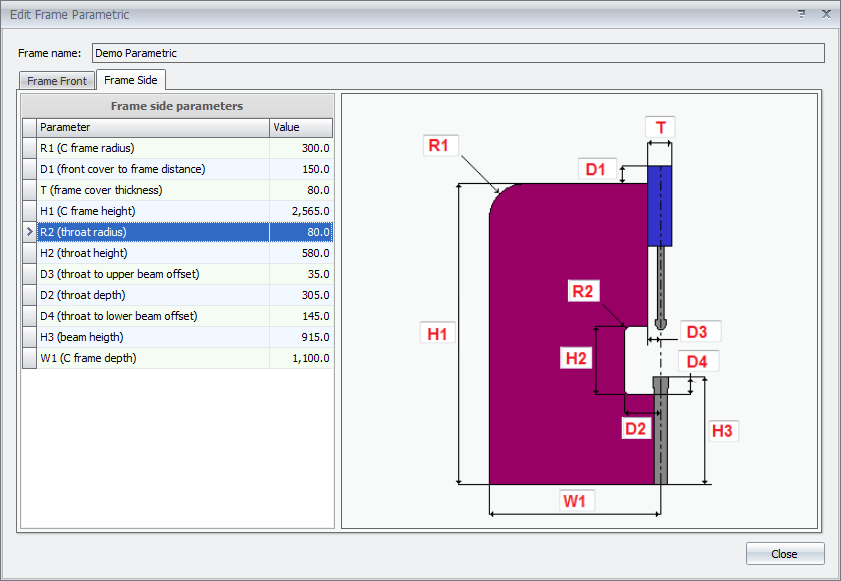Select the T (frame cover thickness) row

click(x=153, y=190)
